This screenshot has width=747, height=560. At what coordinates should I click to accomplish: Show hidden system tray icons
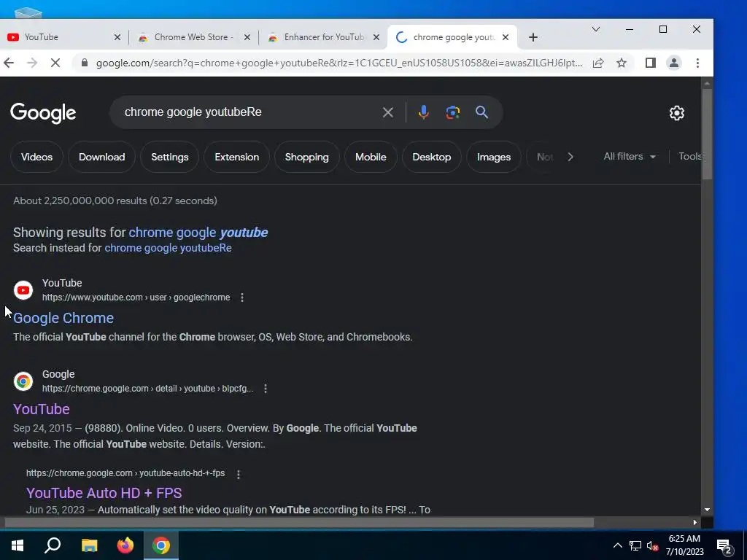tap(617, 545)
